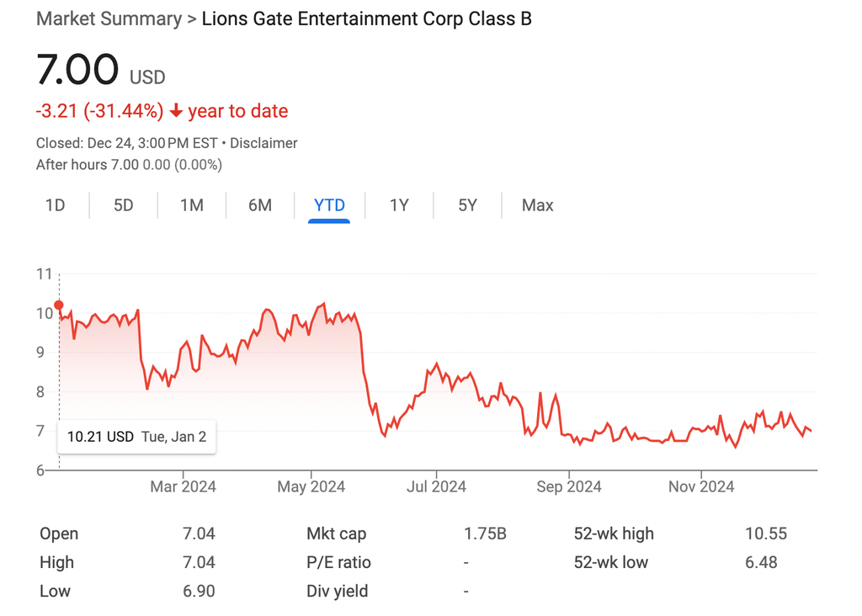Viewport: 862px width, 616px height.
Task: Click the 10.21 USD tooltip box
Action: tap(137, 437)
